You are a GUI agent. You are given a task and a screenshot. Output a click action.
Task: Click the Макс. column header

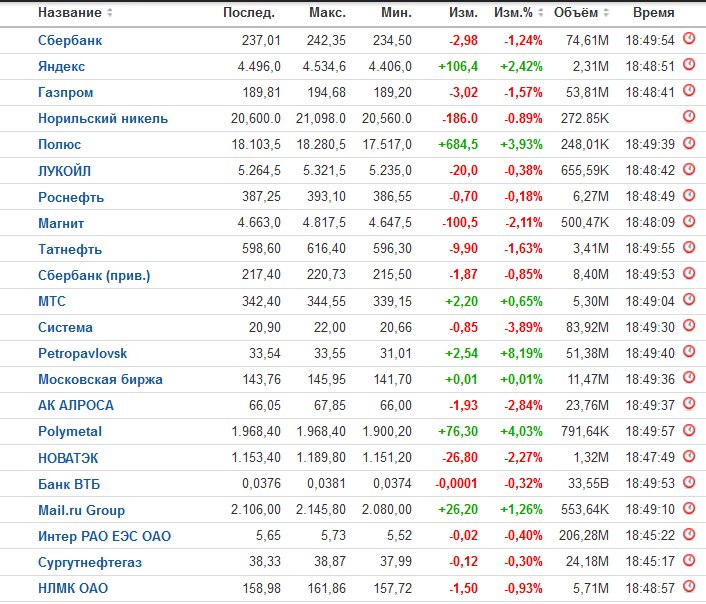[327, 13]
